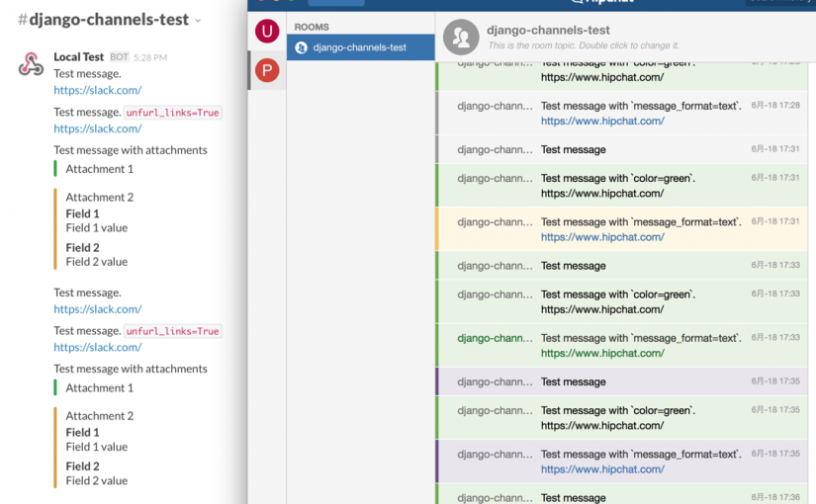Click the green sender name on the 17:33 message

pyautogui.click(x=495, y=338)
